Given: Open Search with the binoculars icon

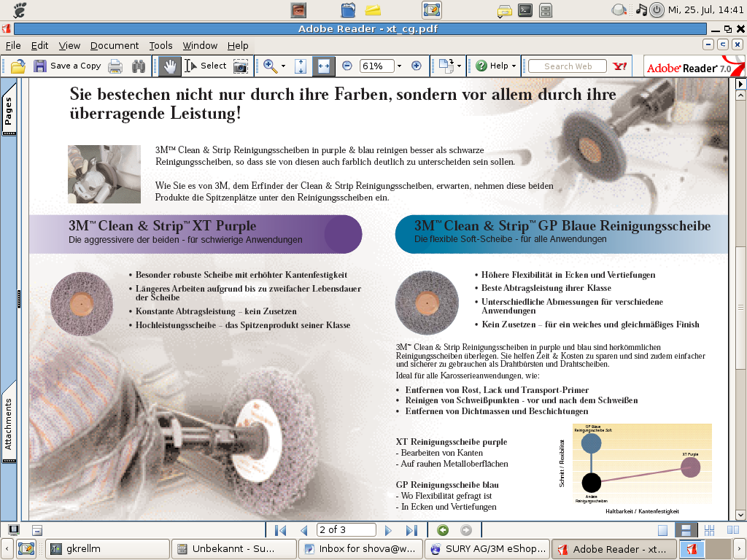Looking at the screenshot, I should coord(139,66).
